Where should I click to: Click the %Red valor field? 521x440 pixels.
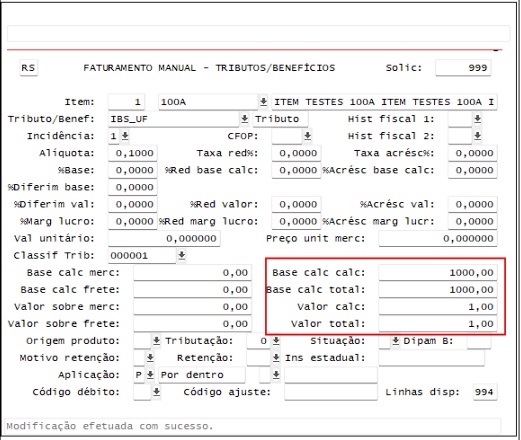[x=296, y=204]
